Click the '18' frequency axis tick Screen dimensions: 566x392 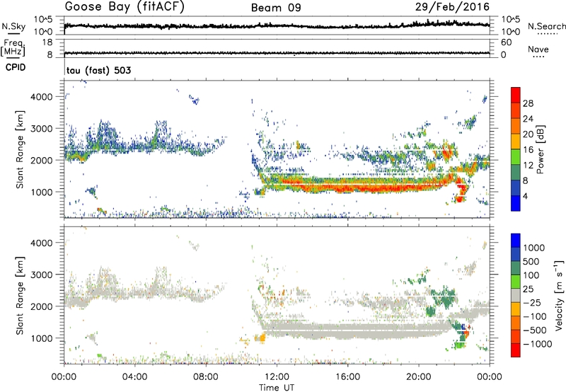(47, 42)
